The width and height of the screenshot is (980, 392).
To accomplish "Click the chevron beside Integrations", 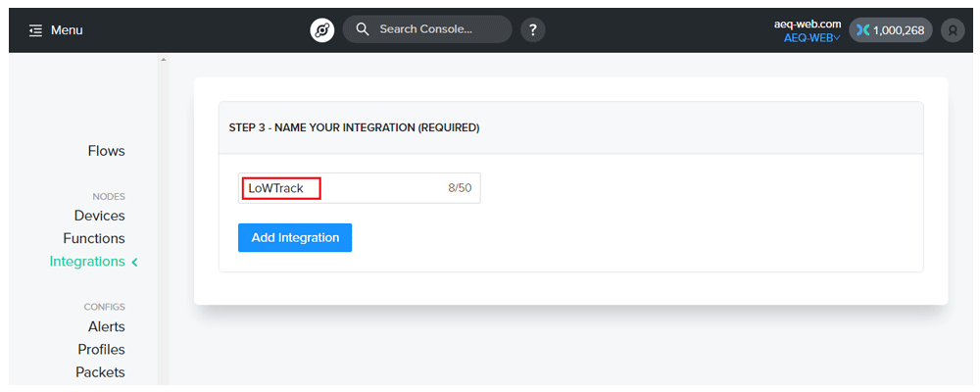I will (134, 262).
